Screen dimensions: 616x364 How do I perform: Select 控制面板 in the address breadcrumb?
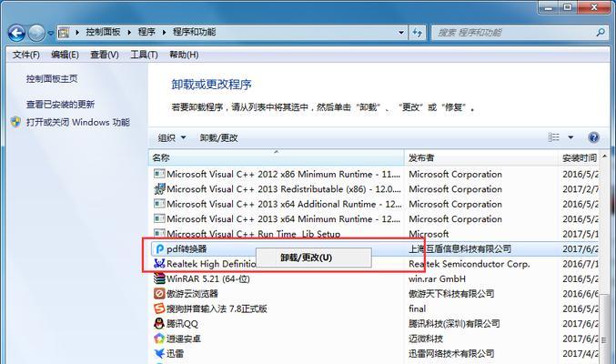tap(103, 32)
